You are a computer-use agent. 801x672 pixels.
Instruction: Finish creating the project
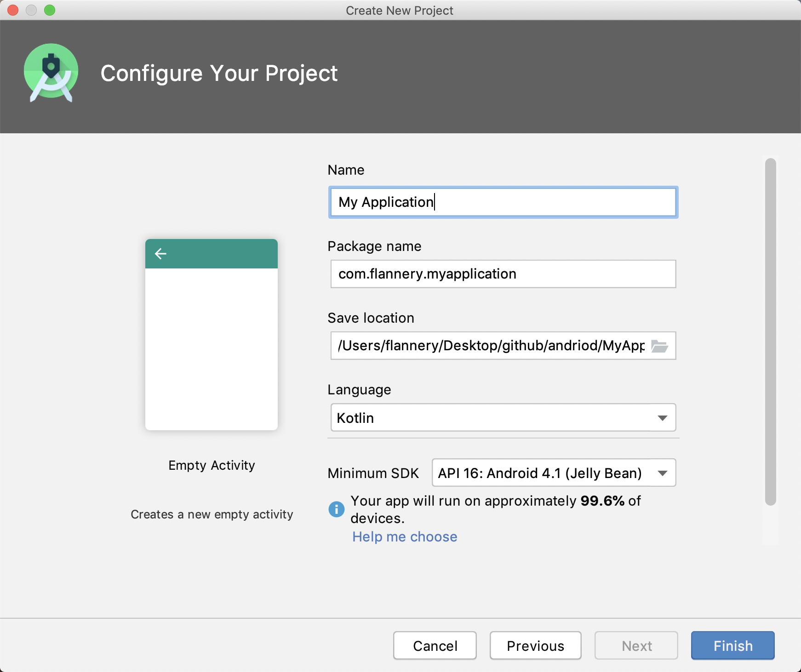point(733,646)
